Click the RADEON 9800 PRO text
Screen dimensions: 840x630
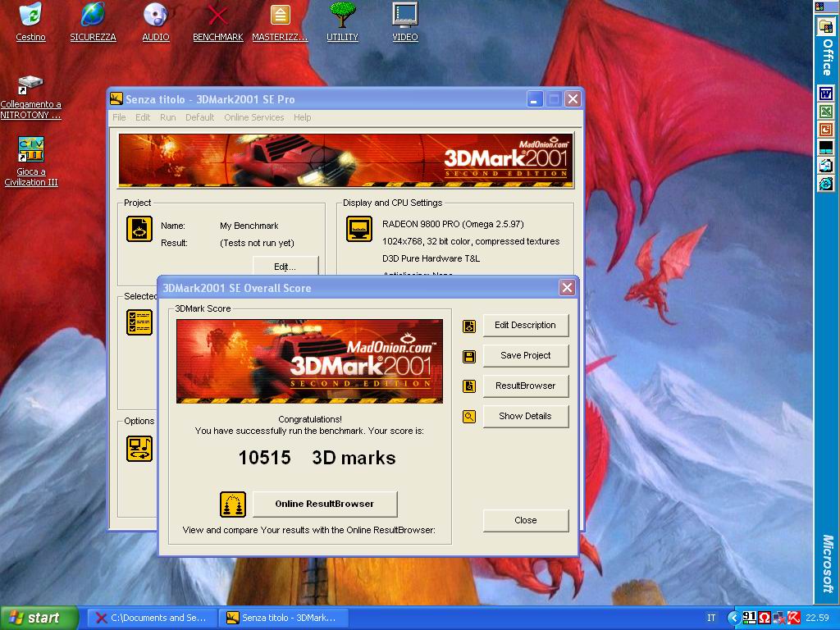[453, 224]
